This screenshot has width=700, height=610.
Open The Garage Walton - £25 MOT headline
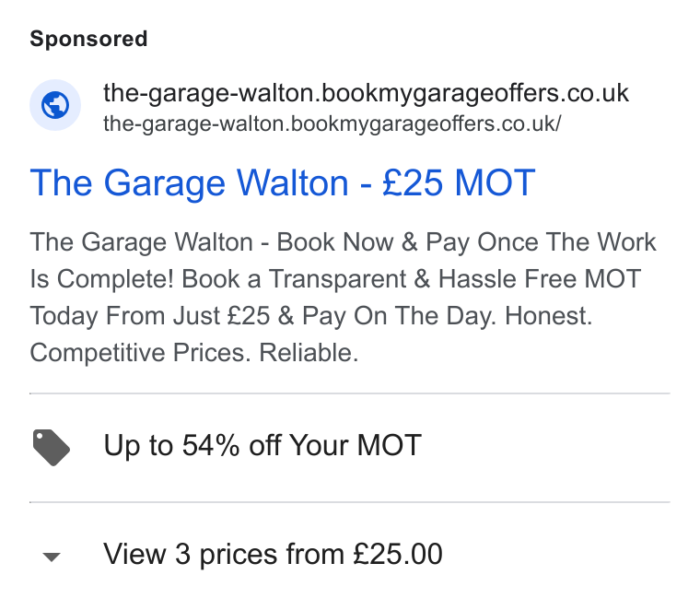(283, 183)
